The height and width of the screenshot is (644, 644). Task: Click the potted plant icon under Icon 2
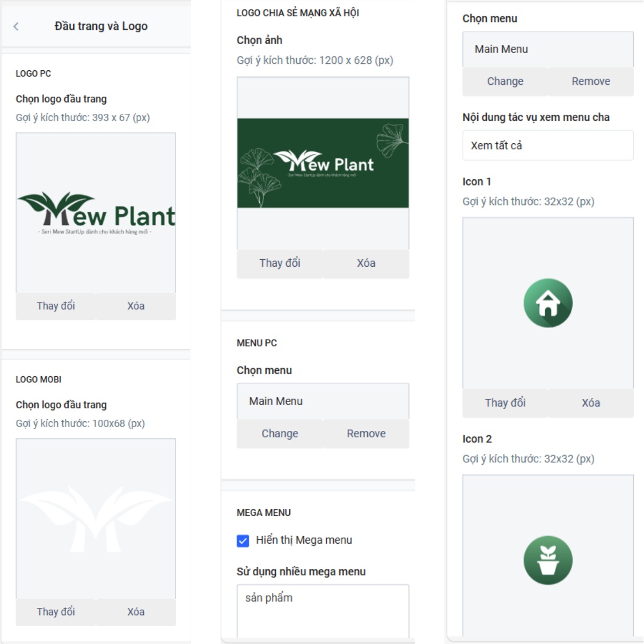[548, 560]
